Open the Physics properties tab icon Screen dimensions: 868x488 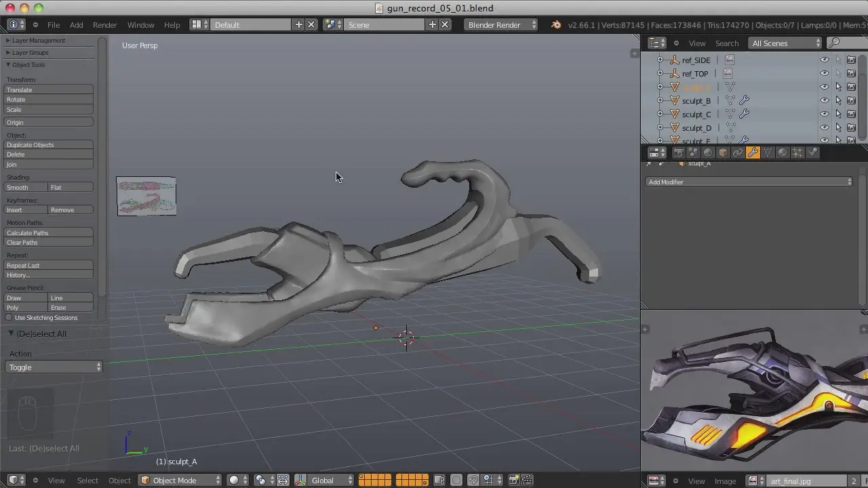(x=812, y=153)
